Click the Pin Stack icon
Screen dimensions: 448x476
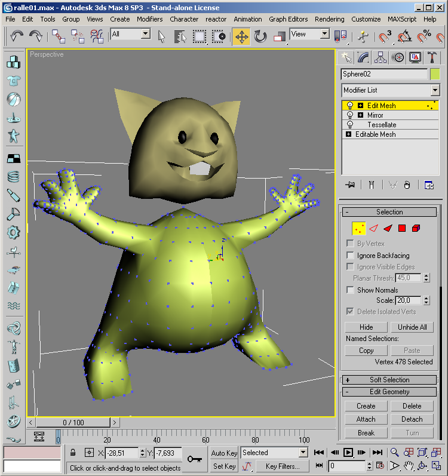[350, 185]
